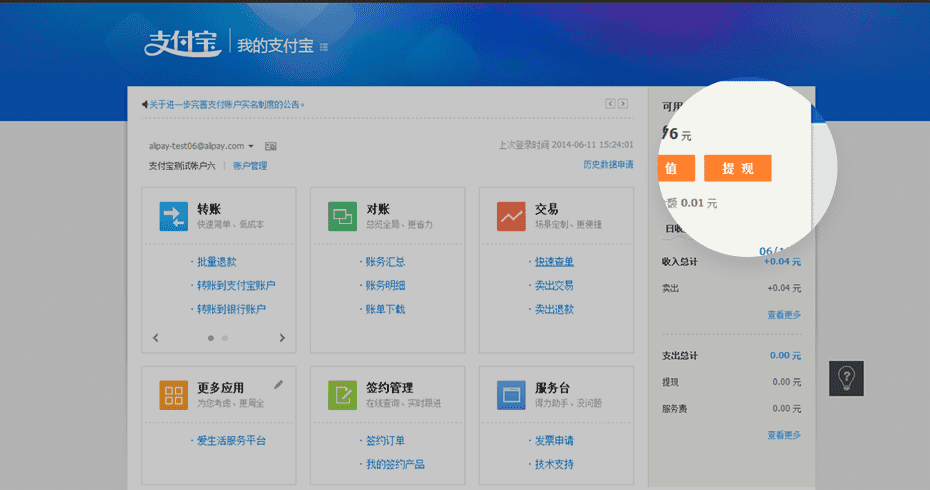Open 账务明细 link
This screenshot has width=930, height=490.
[385, 285]
